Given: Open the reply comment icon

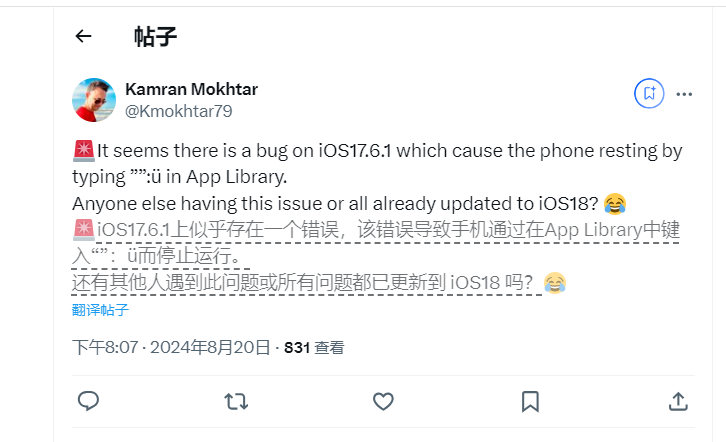Looking at the screenshot, I should click(88, 401).
